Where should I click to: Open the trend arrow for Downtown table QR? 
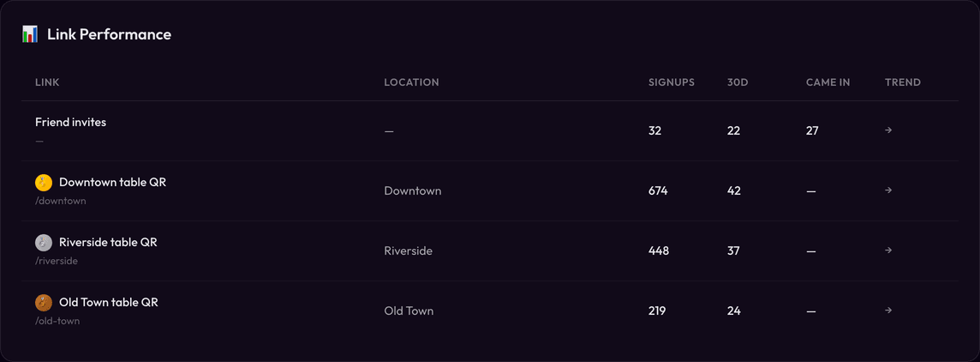coord(888,190)
